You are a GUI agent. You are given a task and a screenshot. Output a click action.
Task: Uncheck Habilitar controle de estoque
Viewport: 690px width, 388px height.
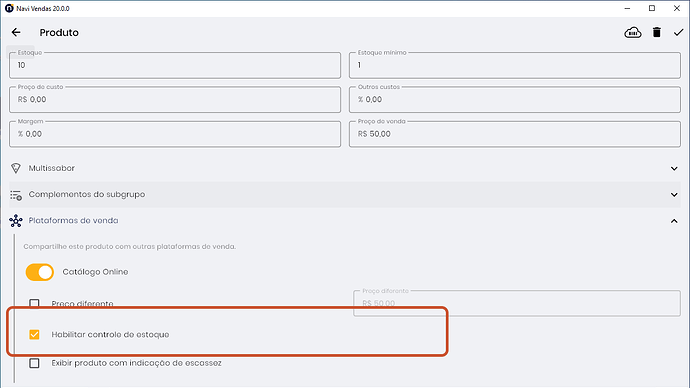pos(34,335)
